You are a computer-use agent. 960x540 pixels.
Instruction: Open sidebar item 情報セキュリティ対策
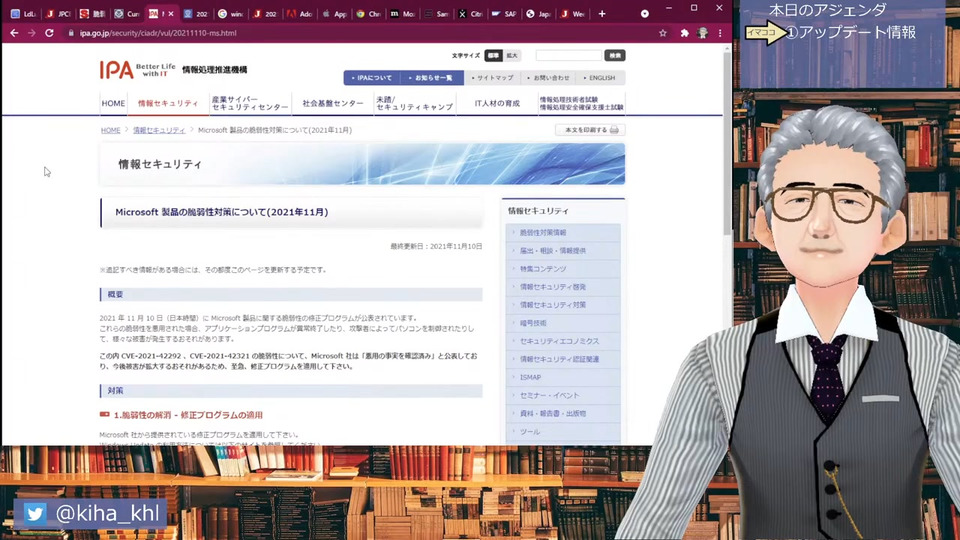[x=563, y=305]
